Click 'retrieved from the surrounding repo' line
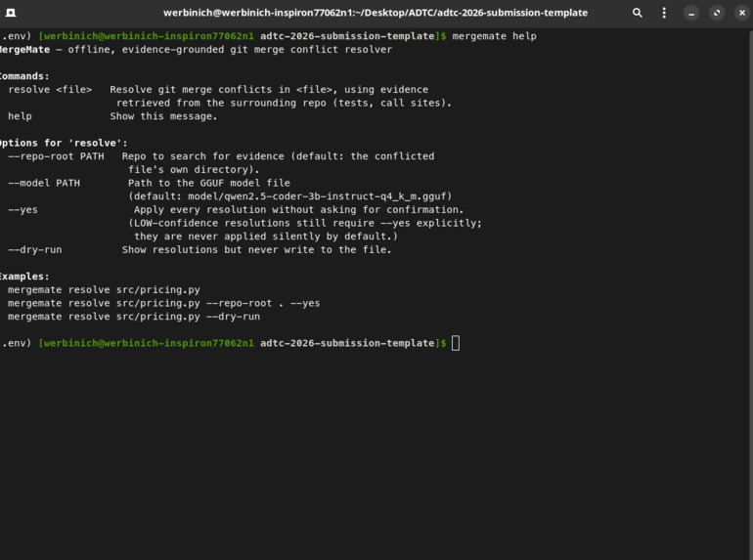Screen dimensions: 753x560 [x=284, y=104]
